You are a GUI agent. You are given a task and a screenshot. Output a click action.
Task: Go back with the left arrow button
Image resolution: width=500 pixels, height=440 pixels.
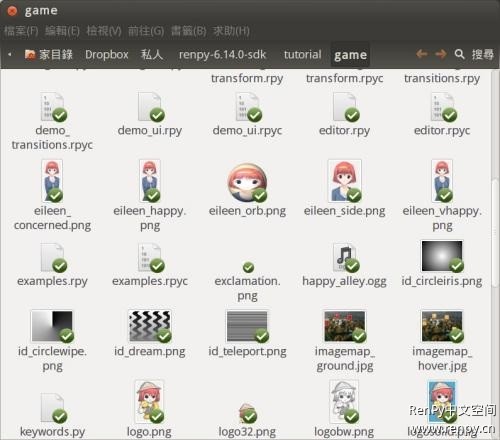tap(422, 54)
